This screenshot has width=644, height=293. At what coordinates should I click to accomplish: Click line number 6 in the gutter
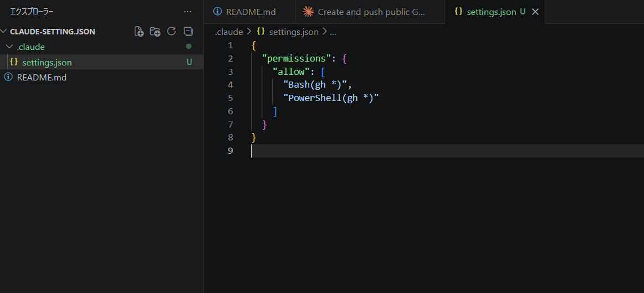(x=230, y=111)
